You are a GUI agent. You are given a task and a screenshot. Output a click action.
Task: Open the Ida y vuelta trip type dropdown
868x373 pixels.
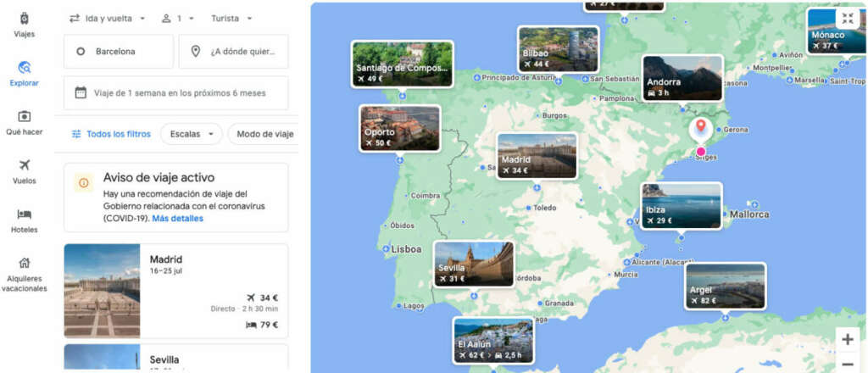(x=108, y=19)
